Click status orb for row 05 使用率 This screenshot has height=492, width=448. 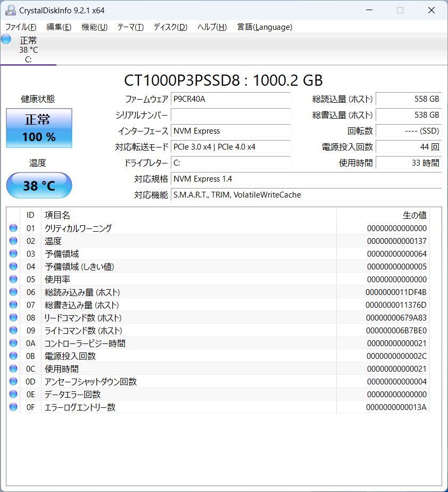click(x=13, y=279)
